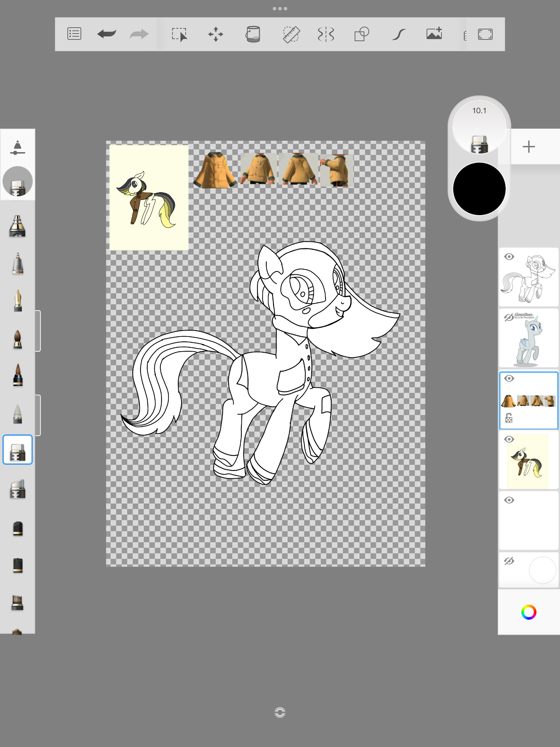Open the three-dot multitasking menu
Viewport: 560px width, 747px height.
280,9
